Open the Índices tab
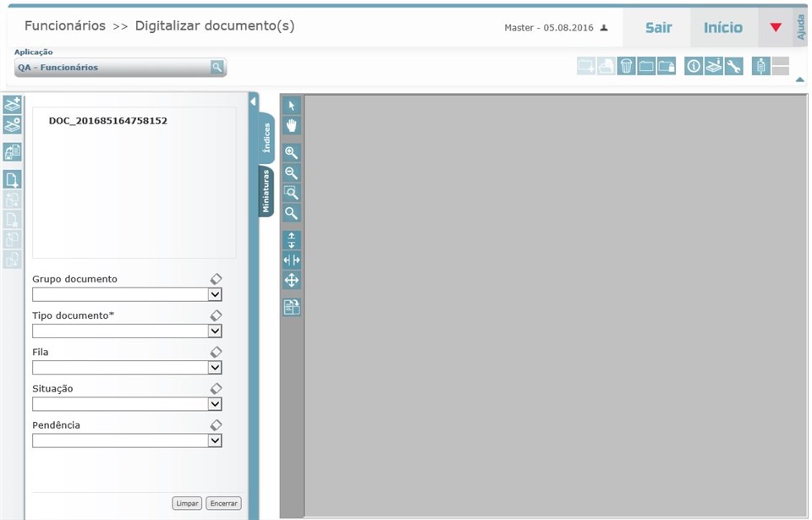Image resolution: width=812 pixels, height=520 pixels. 266,137
